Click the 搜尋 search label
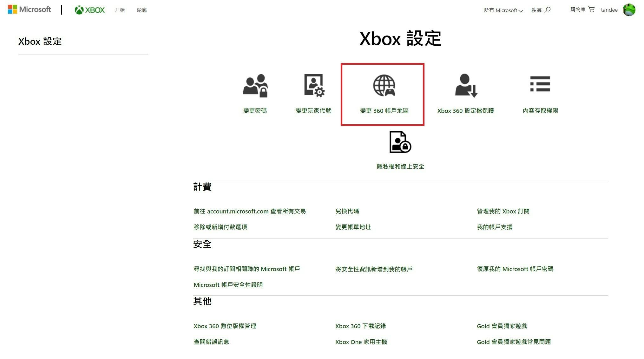Screen dimensions: 644x359 pos(536,10)
